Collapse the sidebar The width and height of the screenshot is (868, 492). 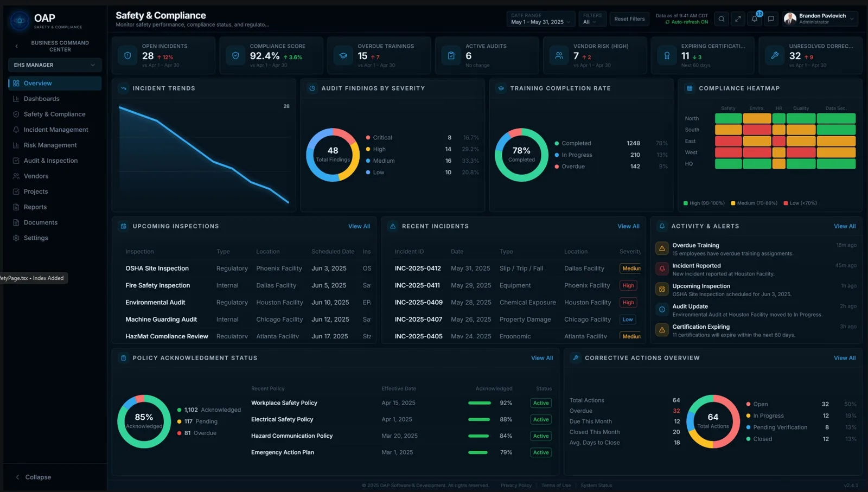coord(33,477)
